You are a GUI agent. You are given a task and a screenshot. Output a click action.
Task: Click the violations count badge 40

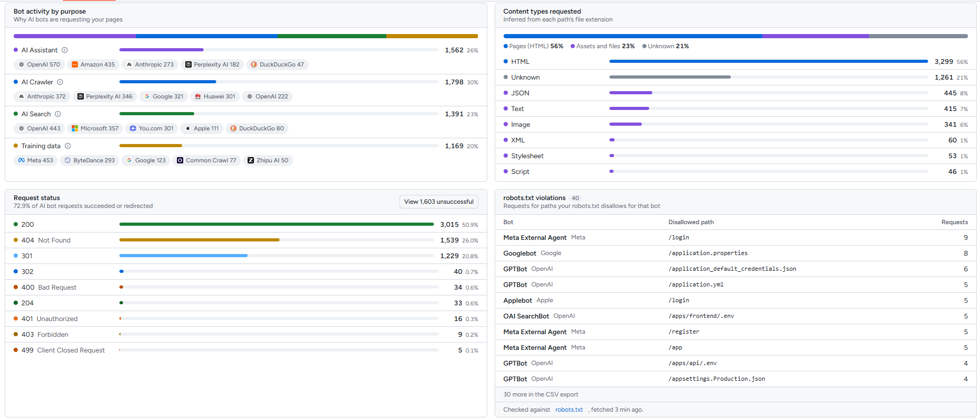click(575, 199)
